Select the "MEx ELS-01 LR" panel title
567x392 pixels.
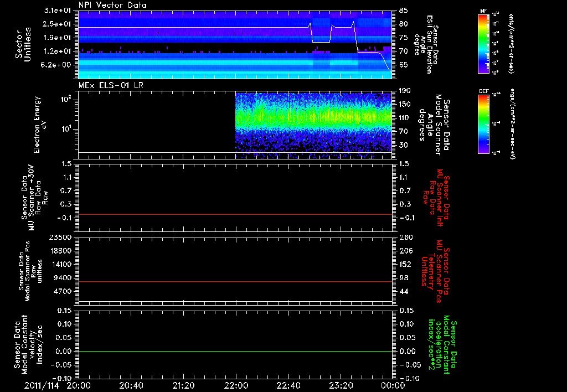click(111, 85)
